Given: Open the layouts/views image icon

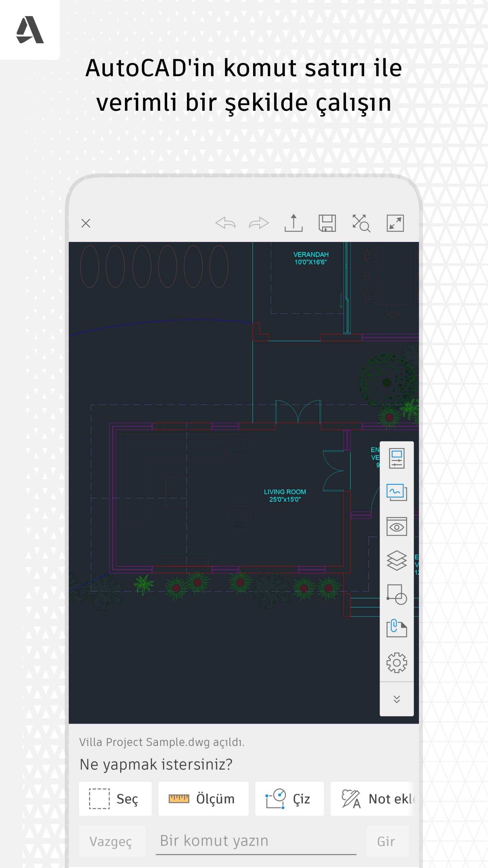Looking at the screenshot, I should point(397,492).
